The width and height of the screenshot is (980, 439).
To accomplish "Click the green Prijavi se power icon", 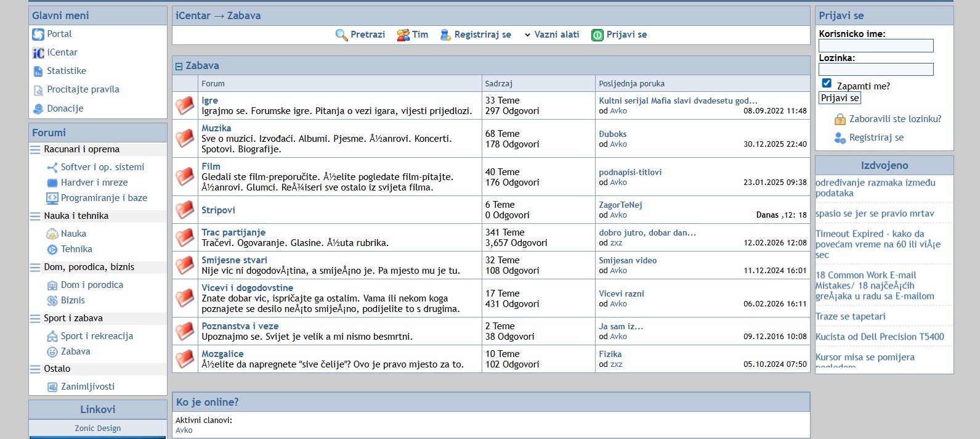I will point(597,35).
